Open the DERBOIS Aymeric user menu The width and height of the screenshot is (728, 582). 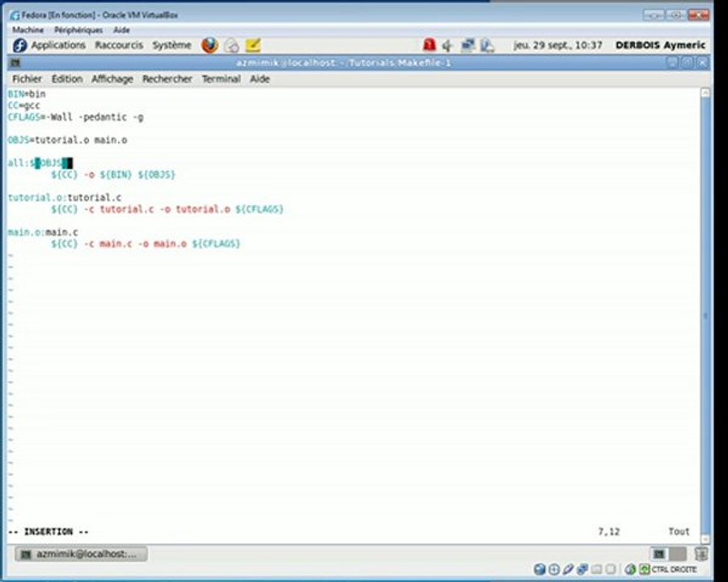click(660, 45)
